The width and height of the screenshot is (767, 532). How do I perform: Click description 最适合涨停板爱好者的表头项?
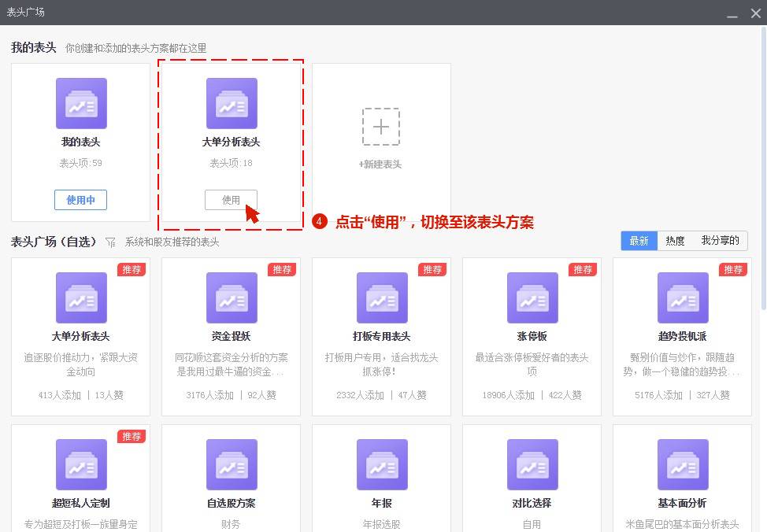point(532,365)
